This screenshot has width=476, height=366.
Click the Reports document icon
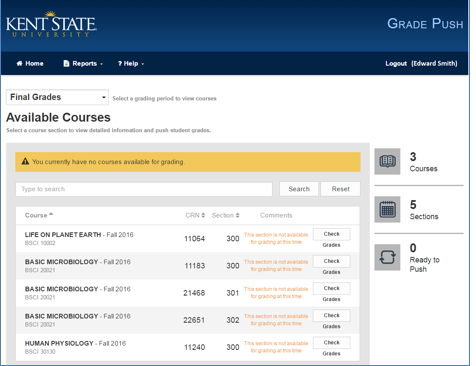(66, 63)
